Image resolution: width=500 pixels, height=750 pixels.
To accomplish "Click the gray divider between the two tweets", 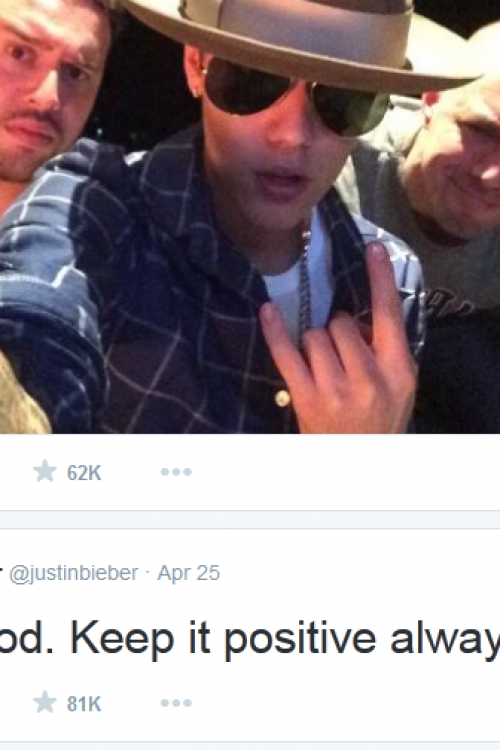I will pos(250,519).
